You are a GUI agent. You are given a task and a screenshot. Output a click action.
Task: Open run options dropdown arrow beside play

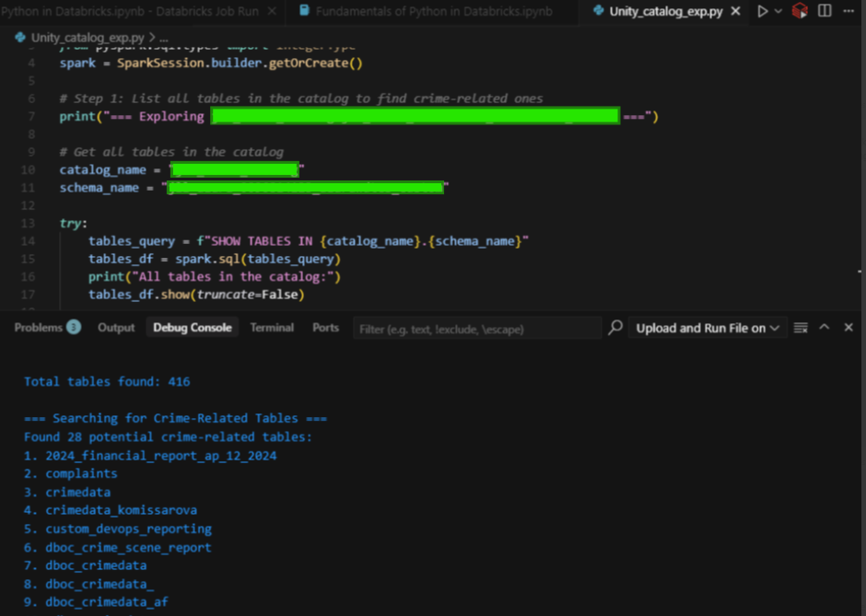pyautogui.click(x=778, y=11)
